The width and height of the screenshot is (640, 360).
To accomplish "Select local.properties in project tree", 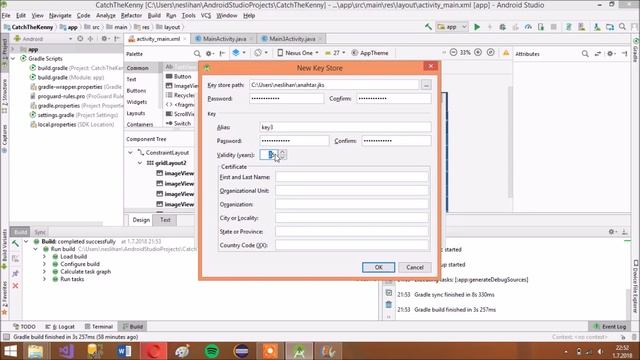I will (x=72, y=124).
